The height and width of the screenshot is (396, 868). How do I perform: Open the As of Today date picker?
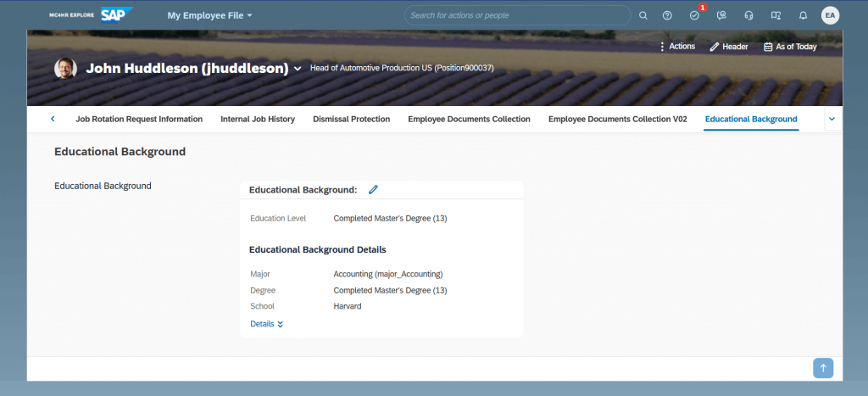coord(790,47)
